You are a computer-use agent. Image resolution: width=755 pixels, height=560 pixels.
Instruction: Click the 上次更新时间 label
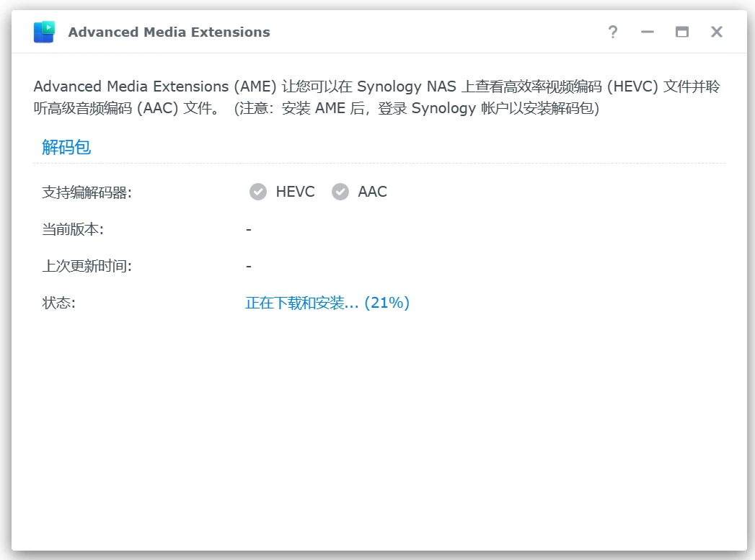tap(87, 265)
